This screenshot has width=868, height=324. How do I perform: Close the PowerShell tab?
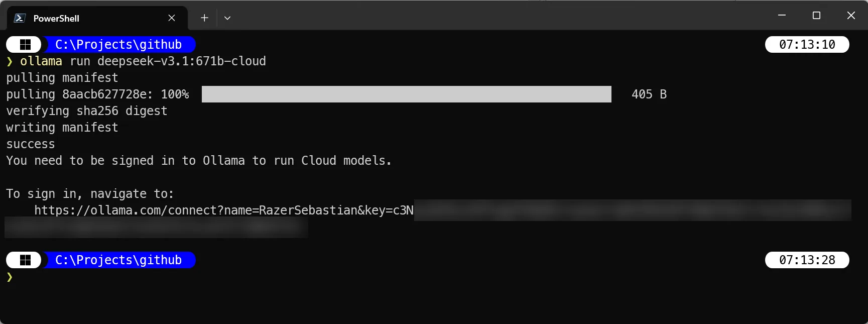click(172, 18)
